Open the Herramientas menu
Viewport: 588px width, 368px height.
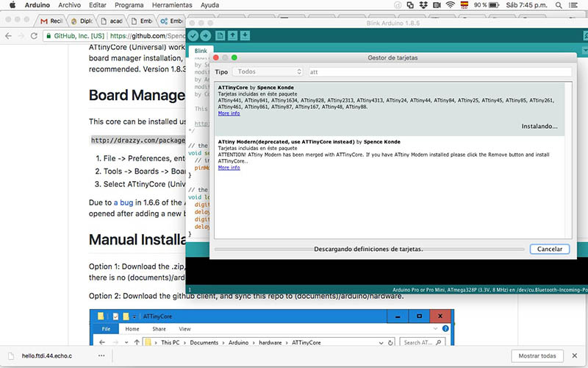pyautogui.click(x=172, y=5)
